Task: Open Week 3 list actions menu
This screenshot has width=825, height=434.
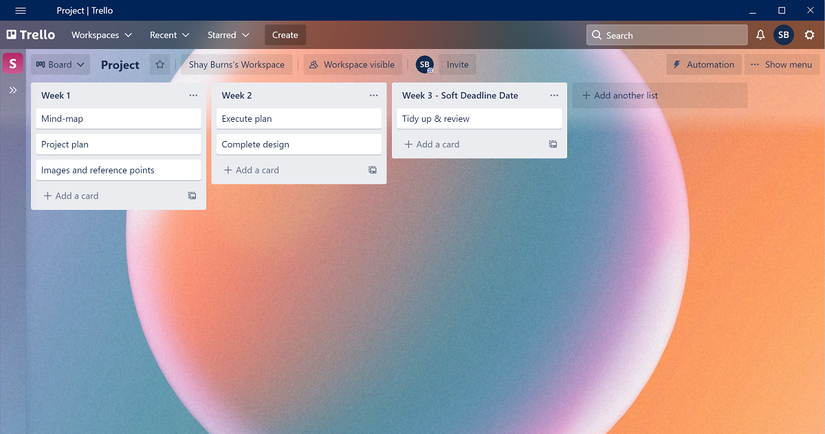Action: [x=554, y=95]
